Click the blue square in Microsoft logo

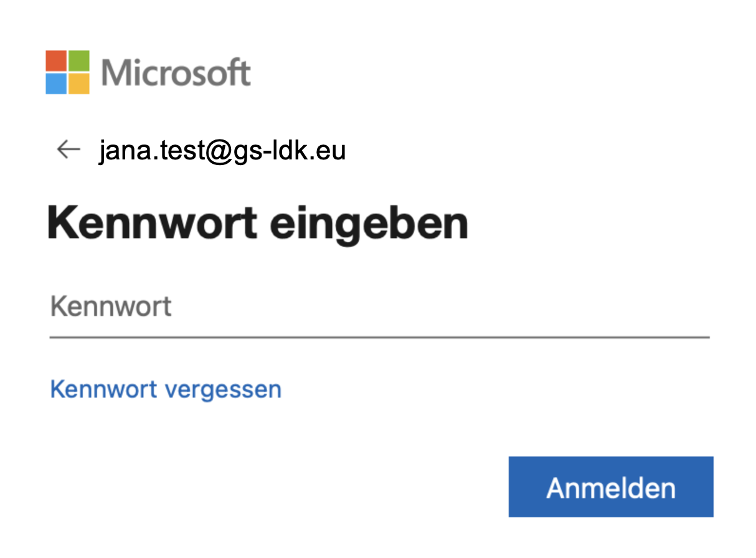[56, 83]
